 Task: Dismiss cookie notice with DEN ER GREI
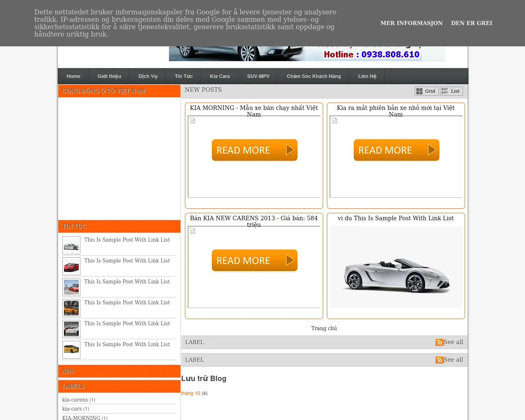472,23
